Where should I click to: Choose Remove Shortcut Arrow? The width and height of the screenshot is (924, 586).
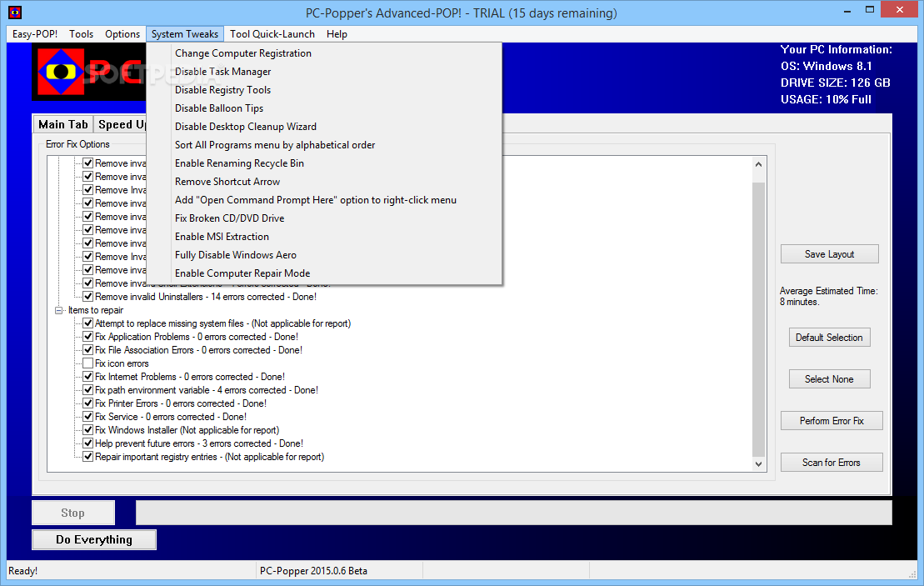[x=324, y=181]
